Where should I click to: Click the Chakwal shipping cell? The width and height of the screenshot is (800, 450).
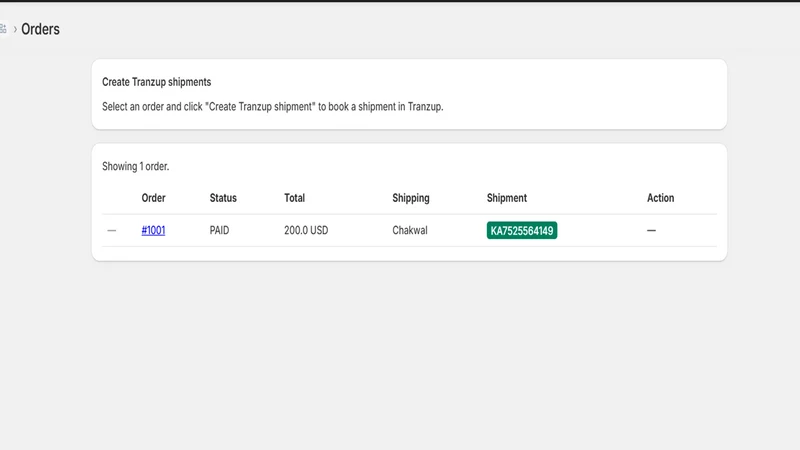pos(410,230)
